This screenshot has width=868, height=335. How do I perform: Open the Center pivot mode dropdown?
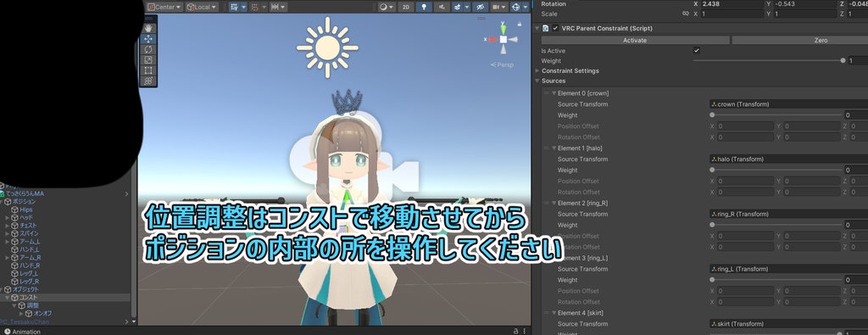coord(165,7)
